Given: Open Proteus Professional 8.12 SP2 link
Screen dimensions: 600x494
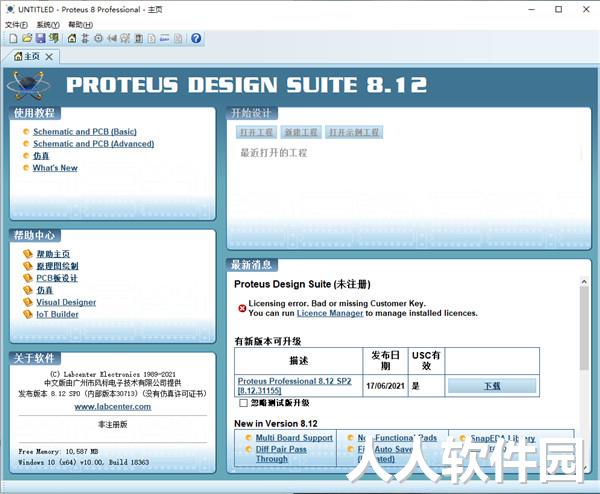Looking at the screenshot, I should (x=294, y=386).
